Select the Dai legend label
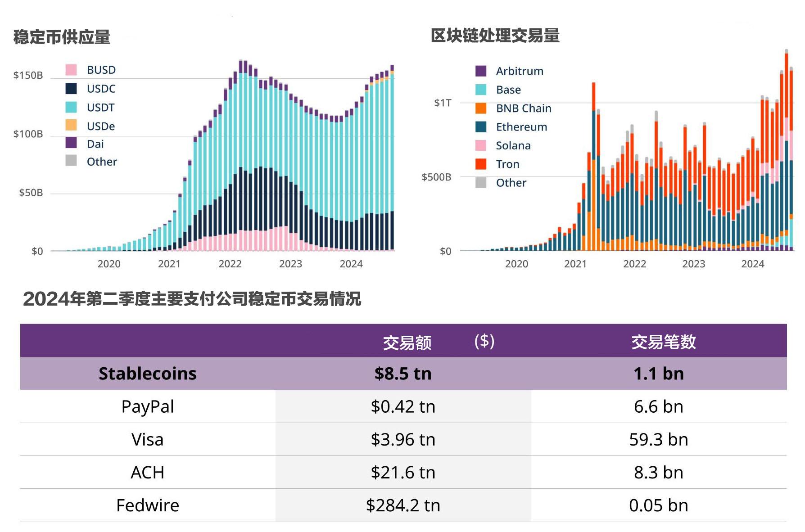The width and height of the screenshot is (805, 532). 95,144
